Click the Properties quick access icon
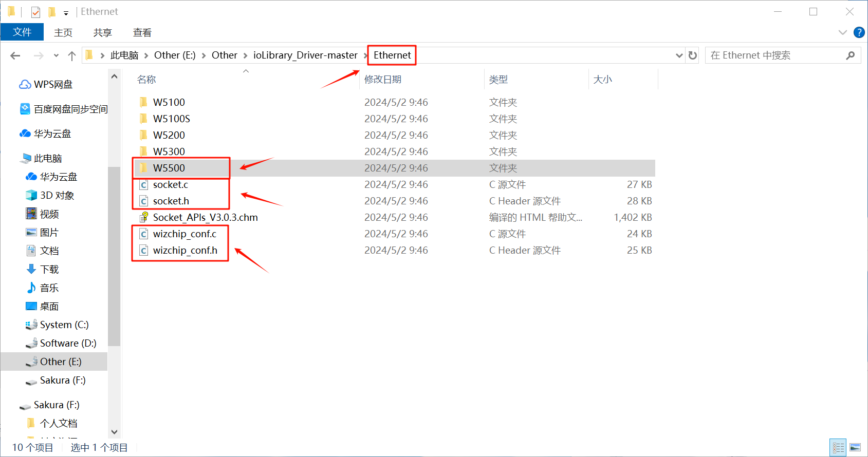868x457 pixels. (x=35, y=12)
